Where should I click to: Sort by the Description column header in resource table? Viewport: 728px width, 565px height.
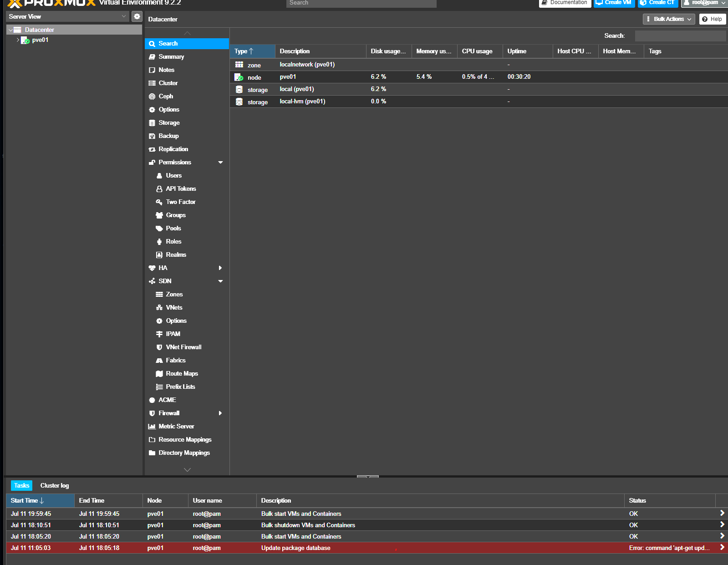321,51
